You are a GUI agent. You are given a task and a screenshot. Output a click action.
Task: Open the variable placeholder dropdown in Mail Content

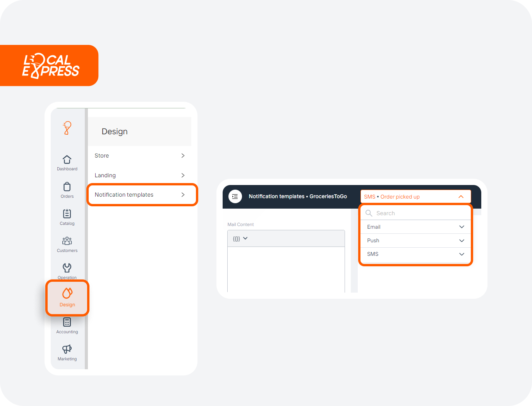tap(240, 238)
